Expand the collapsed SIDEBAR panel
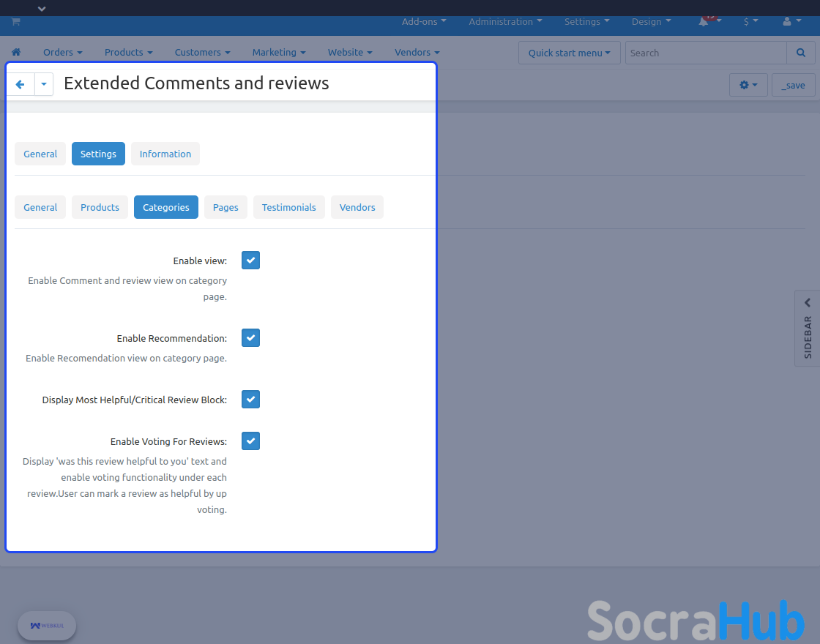Viewport: 820px width, 644px height. click(808, 326)
